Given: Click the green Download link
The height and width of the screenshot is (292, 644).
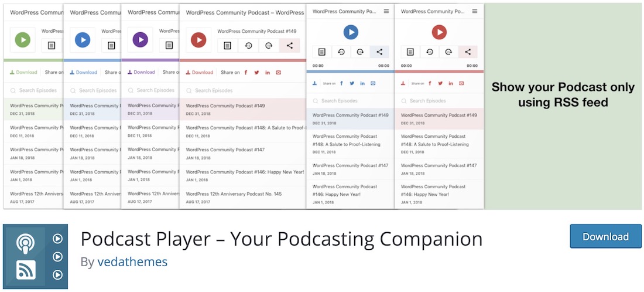Looking at the screenshot, I should click(23, 72).
